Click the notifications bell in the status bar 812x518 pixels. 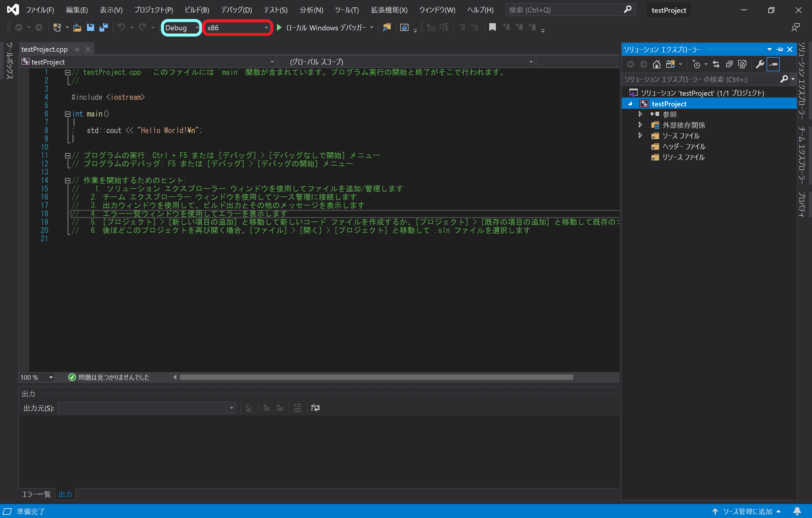[797, 511]
